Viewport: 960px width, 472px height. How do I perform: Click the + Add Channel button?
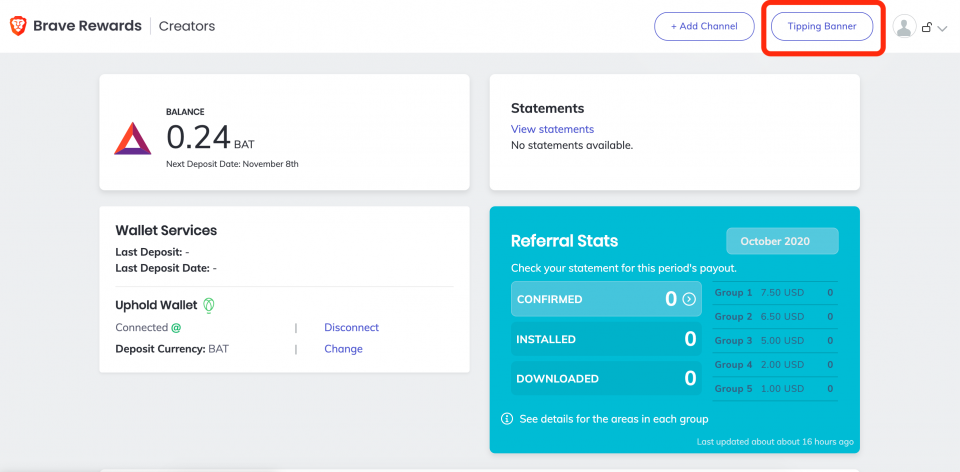pyautogui.click(x=704, y=26)
